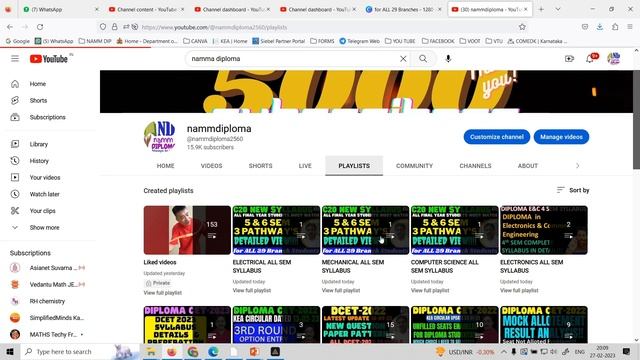This screenshot has width=640, height=360.
Task: Reveal more channel tabs with the right chevron
Action: pyautogui.click(x=578, y=166)
